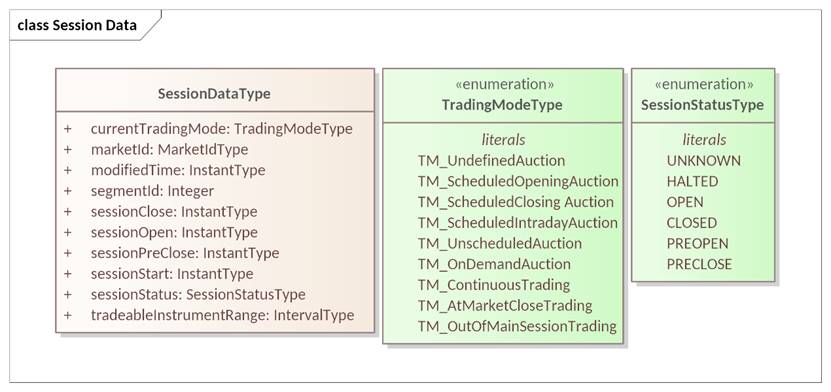
Task: Select the SessionStatusType enumeration header
Action: pos(703,95)
